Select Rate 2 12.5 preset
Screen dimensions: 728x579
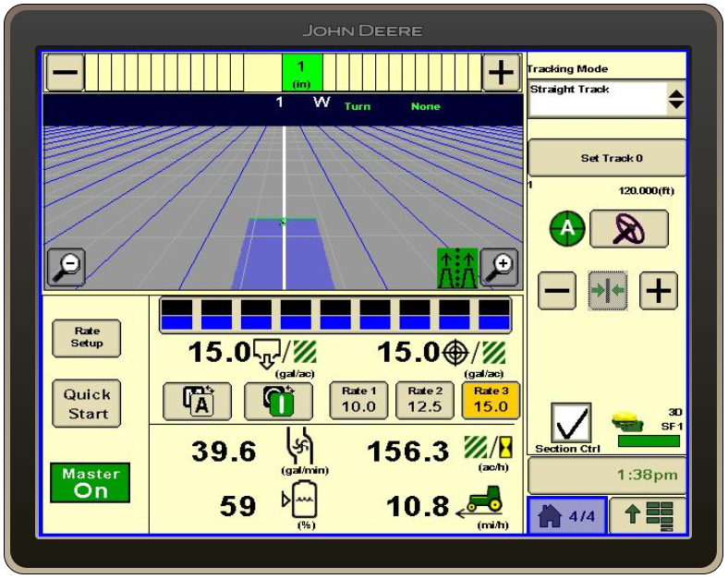coord(424,401)
